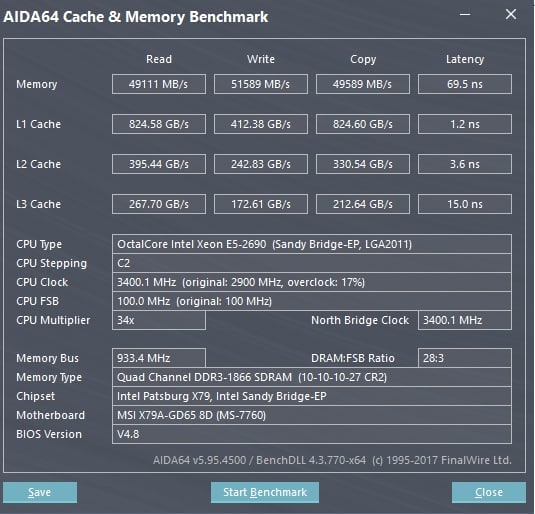Click the Memory Type field showing DDR3-1866

312,377
